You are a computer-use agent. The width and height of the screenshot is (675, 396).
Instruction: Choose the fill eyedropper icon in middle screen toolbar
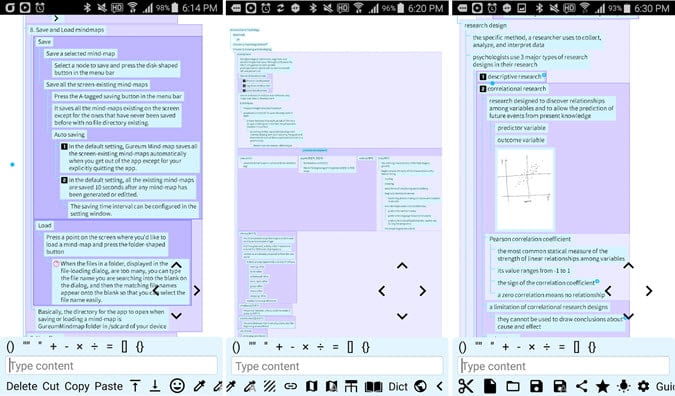point(250,386)
